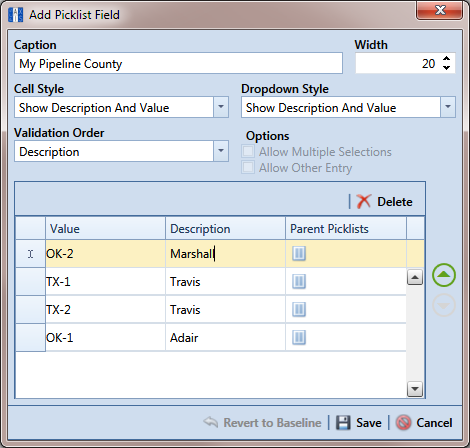Open Parent Picklists icon for OK-2 row

coord(299,254)
